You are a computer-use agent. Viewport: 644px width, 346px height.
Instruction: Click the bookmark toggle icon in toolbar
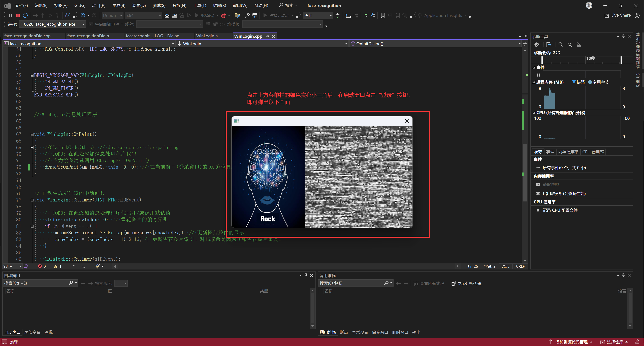coord(382,16)
